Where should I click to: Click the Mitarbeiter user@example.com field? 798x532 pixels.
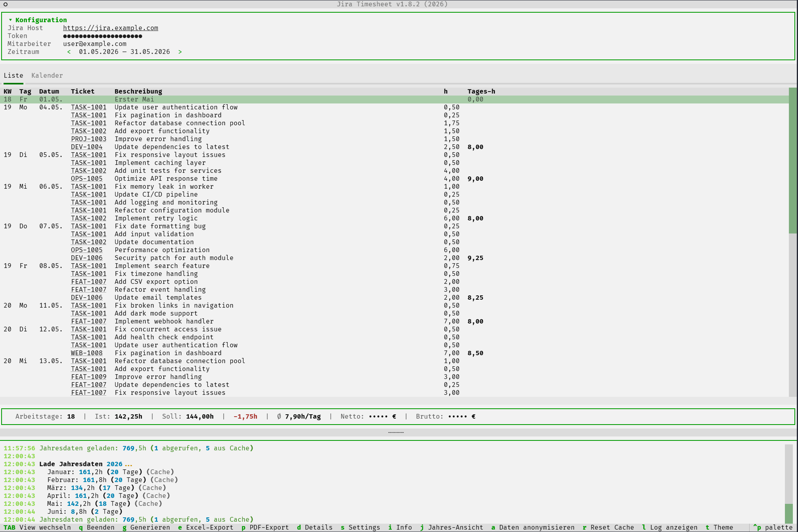coord(95,44)
